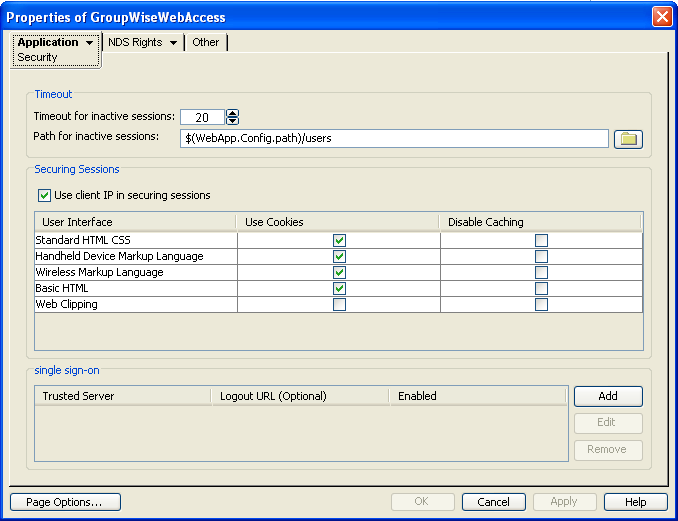Click the User Interface column header
Image resolution: width=678 pixels, height=521 pixels.
pyautogui.click(x=135, y=222)
